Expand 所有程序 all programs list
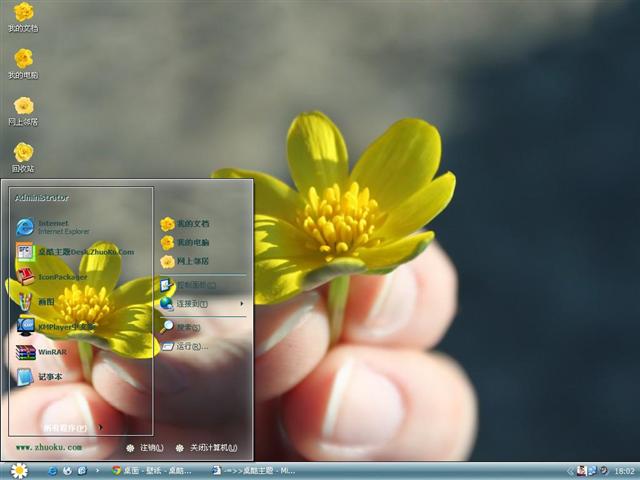 (x=73, y=428)
